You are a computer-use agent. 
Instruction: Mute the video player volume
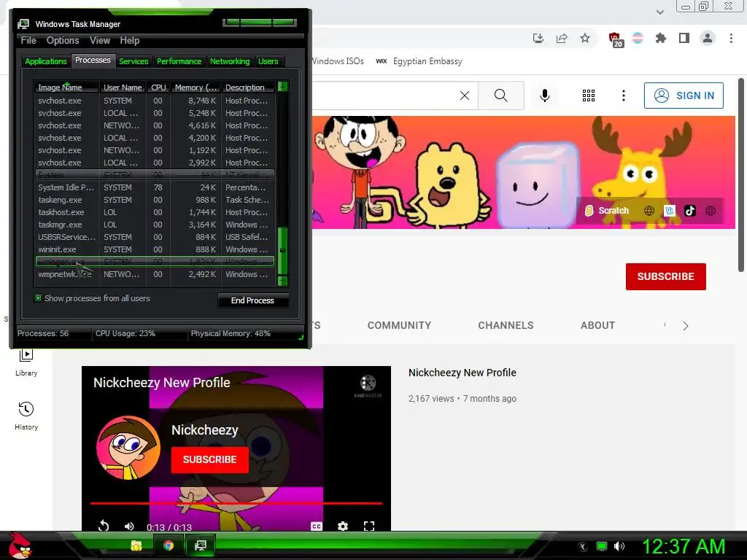click(x=129, y=526)
